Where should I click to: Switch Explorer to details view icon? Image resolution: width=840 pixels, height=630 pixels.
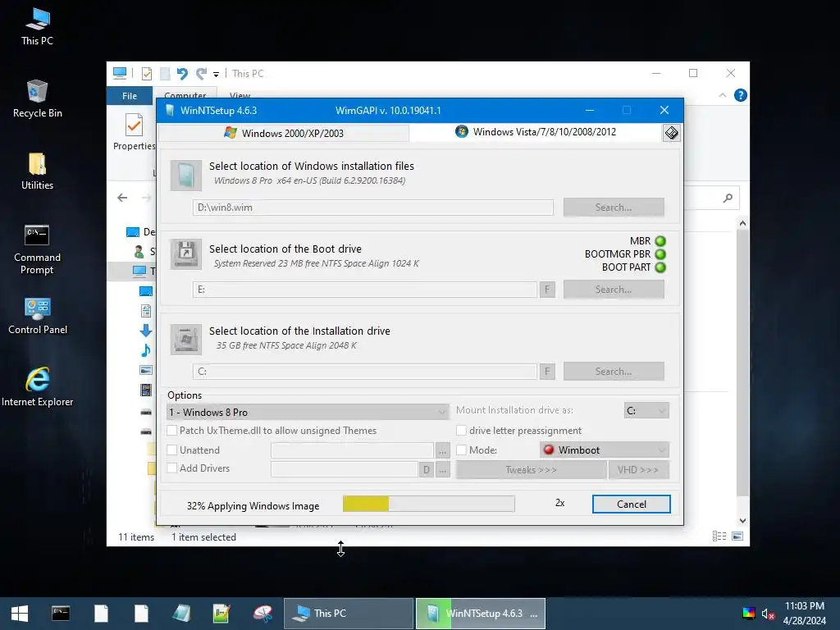(719, 536)
